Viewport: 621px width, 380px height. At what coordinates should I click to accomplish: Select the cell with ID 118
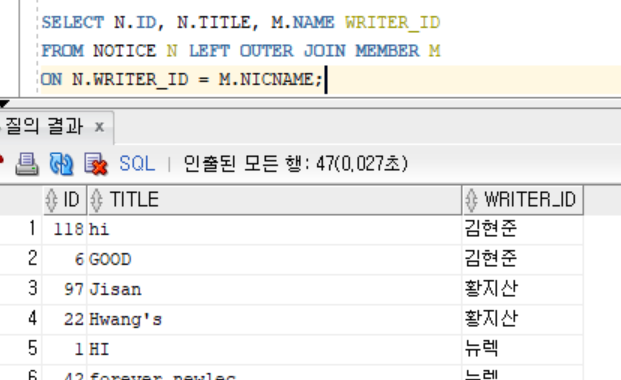[x=65, y=229]
